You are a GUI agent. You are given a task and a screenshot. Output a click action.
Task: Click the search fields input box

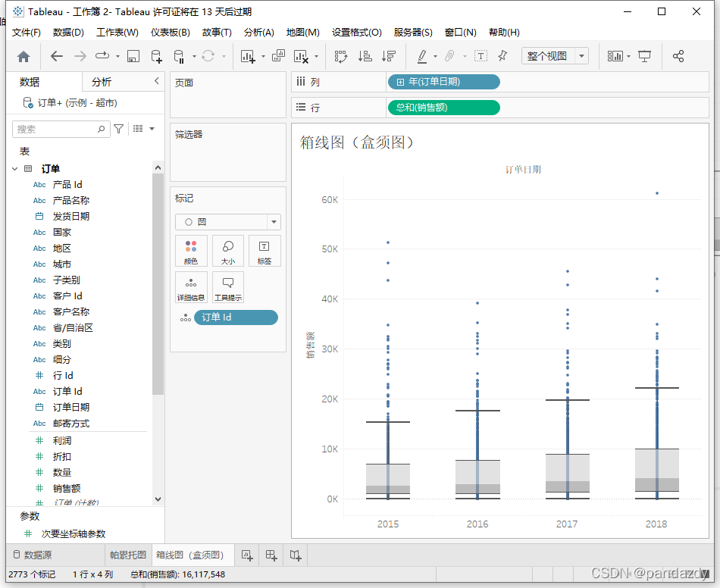(61, 129)
